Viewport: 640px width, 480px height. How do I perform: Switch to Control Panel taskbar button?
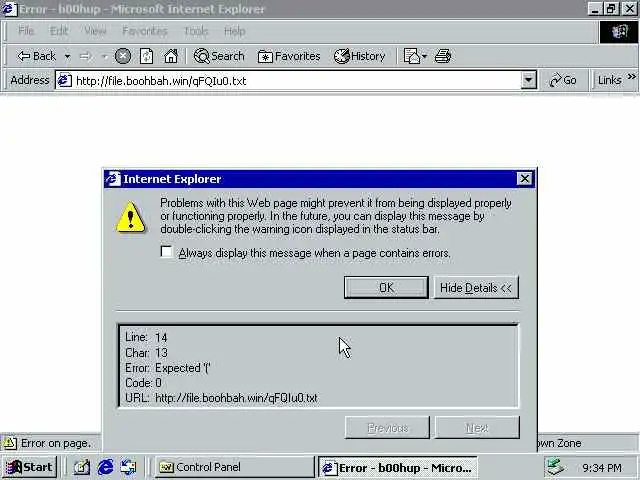coord(234,467)
